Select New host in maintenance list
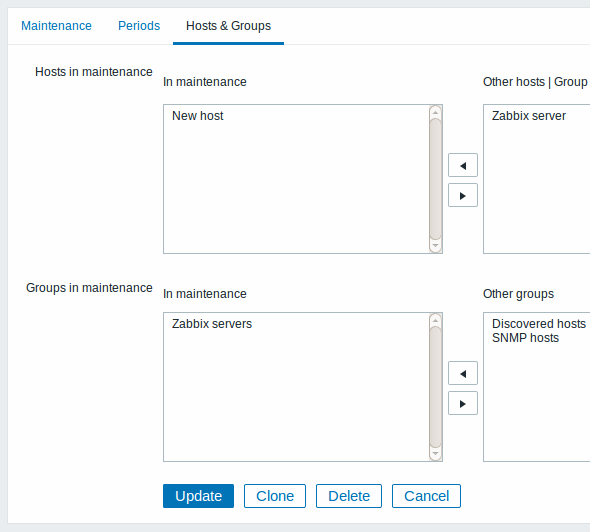Image resolution: width=590 pixels, height=532 pixels. [x=198, y=116]
